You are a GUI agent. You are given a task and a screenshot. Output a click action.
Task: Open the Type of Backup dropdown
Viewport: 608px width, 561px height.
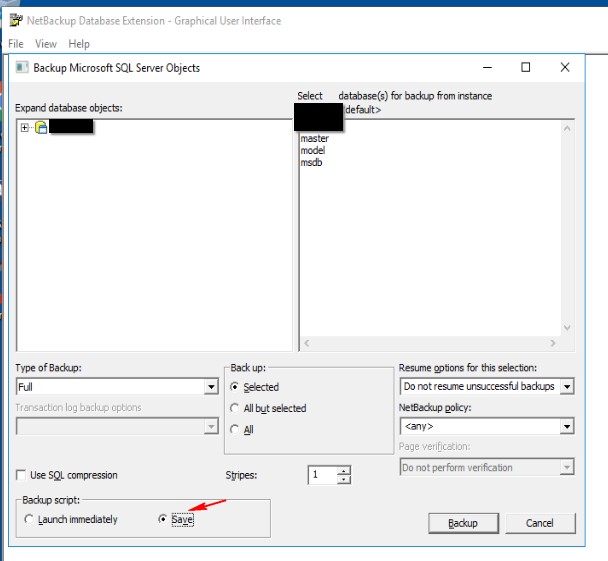[211, 387]
